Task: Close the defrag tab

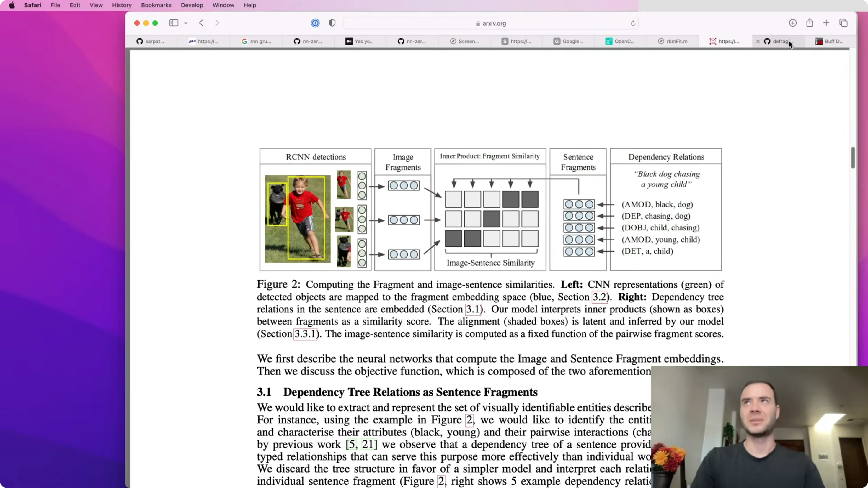Action: coord(758,41)
